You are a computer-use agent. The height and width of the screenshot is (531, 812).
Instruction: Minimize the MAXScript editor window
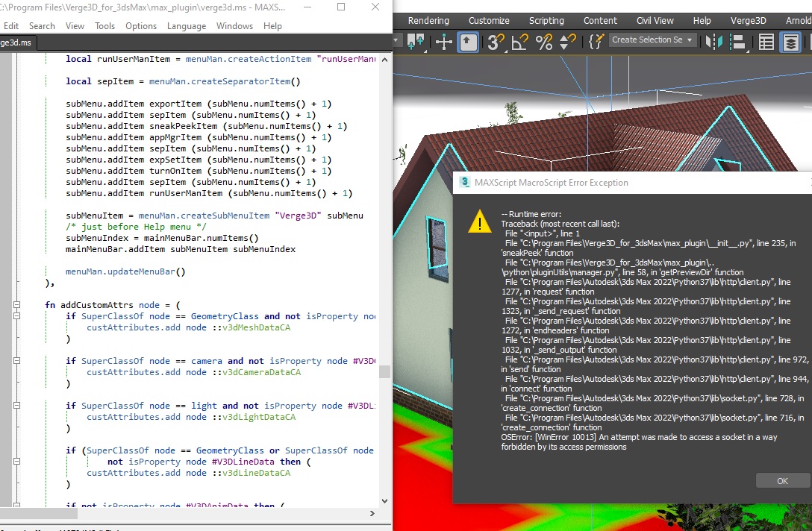307,7
